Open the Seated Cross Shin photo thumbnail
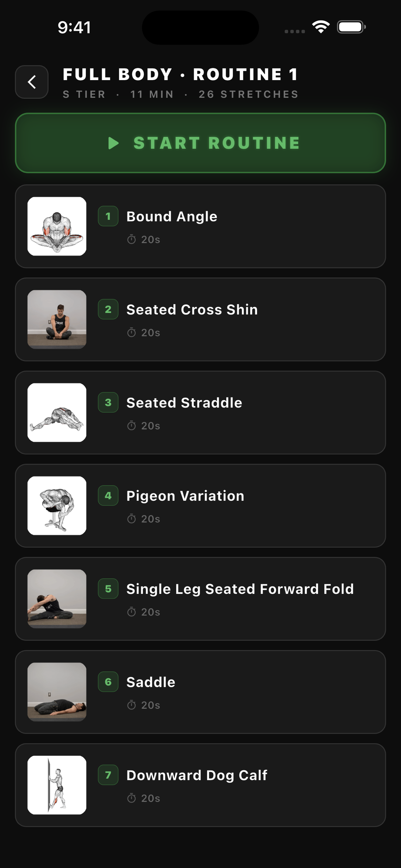 (57, 319)
